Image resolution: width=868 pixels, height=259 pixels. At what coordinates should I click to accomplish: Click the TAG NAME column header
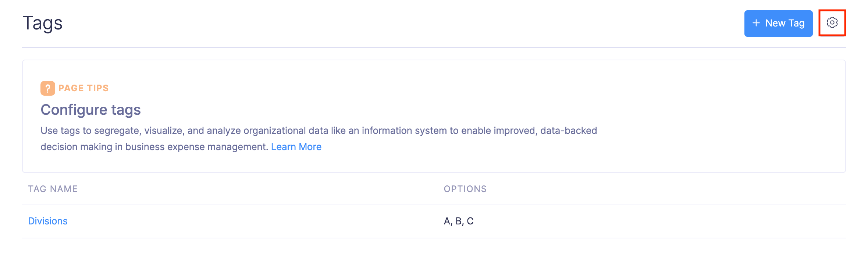[53, 189]
